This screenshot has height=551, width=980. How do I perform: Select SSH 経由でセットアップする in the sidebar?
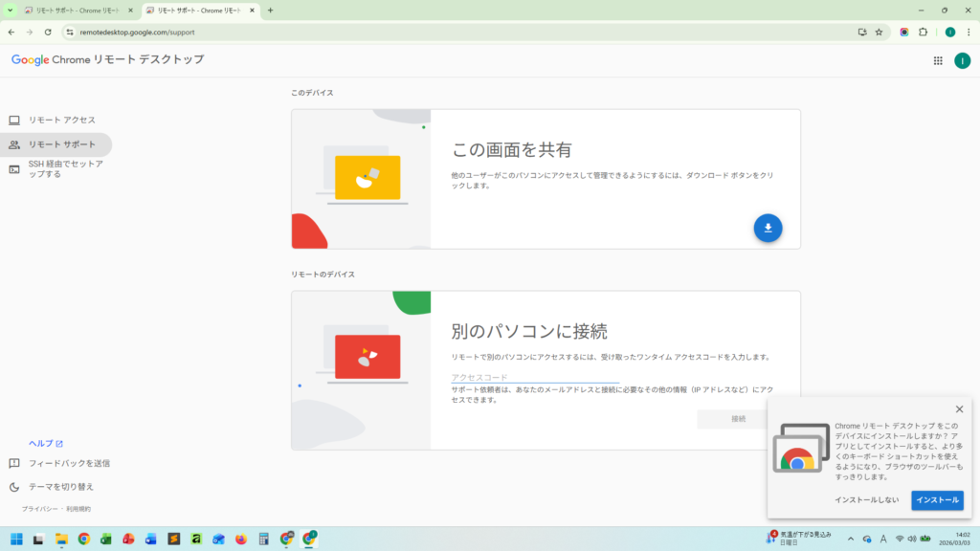pyautogui.click(x=65, y=169)
